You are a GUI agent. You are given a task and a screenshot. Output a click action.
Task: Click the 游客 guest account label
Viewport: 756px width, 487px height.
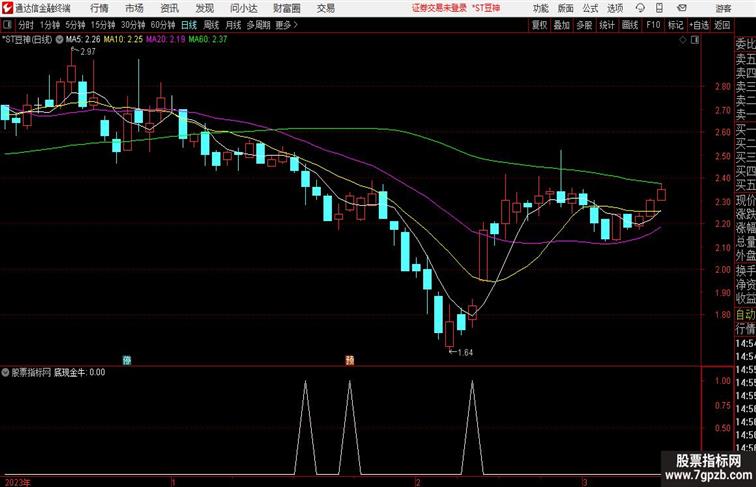point(723,8)
